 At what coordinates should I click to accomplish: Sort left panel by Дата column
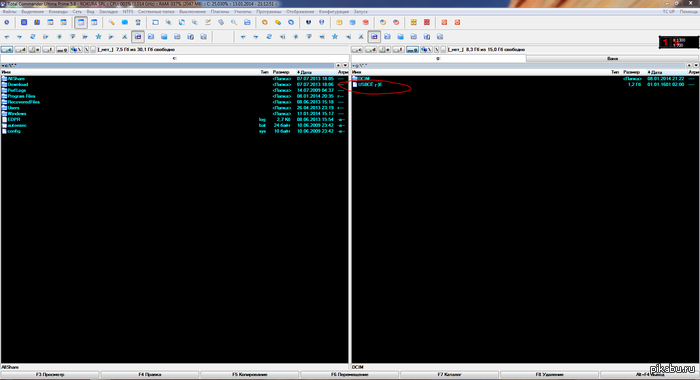tap(316, 72)
